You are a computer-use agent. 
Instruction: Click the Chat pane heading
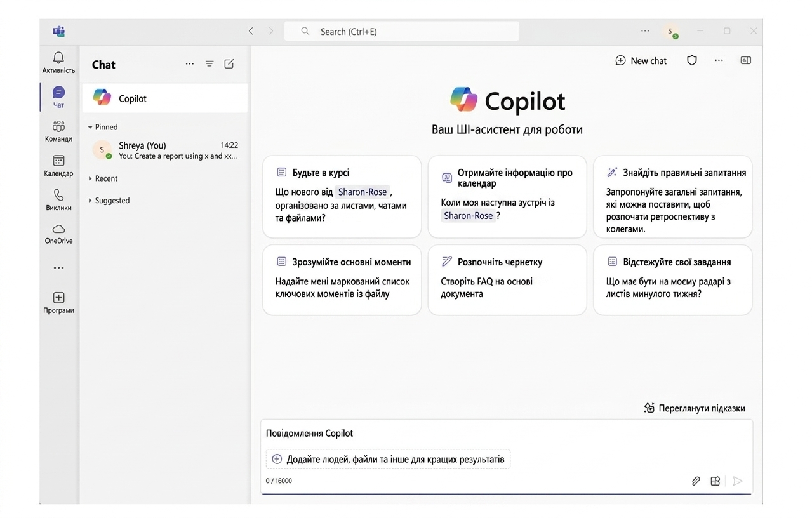click(x=103, y=65)
